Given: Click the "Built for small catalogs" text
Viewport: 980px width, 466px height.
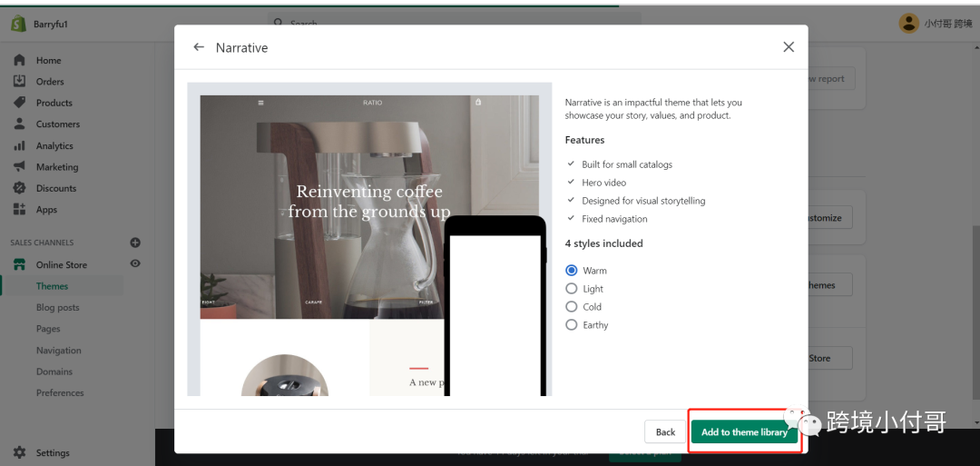Looking at the screenshot, I should point(627,164).
